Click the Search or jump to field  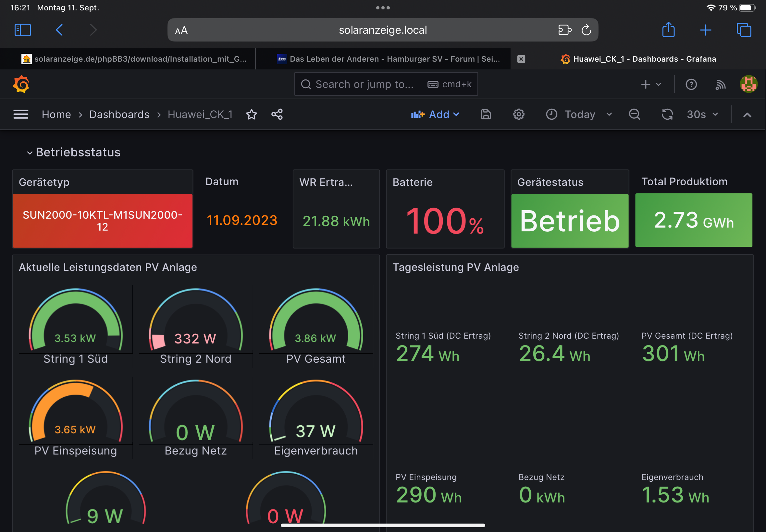click(364, 84)
